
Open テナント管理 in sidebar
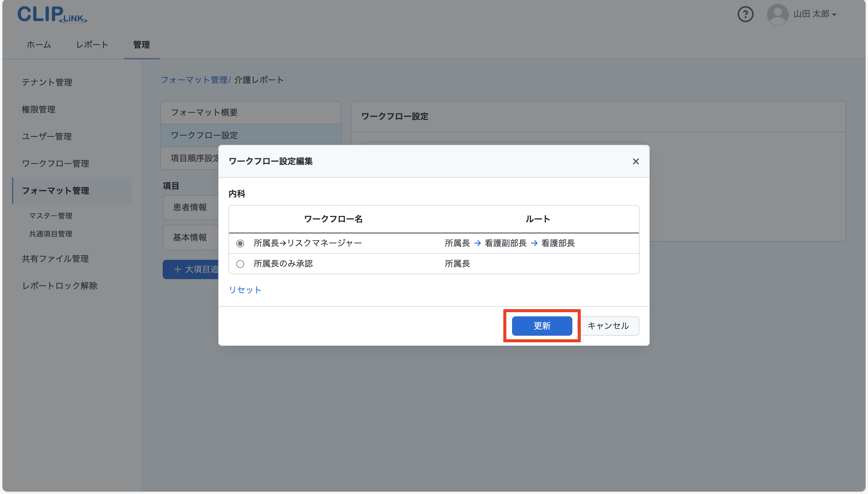[x=47, y=82]
